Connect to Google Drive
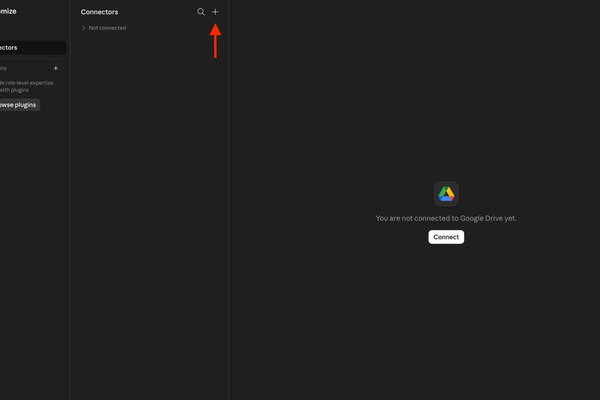600x400 pixels. click(446, 237)
